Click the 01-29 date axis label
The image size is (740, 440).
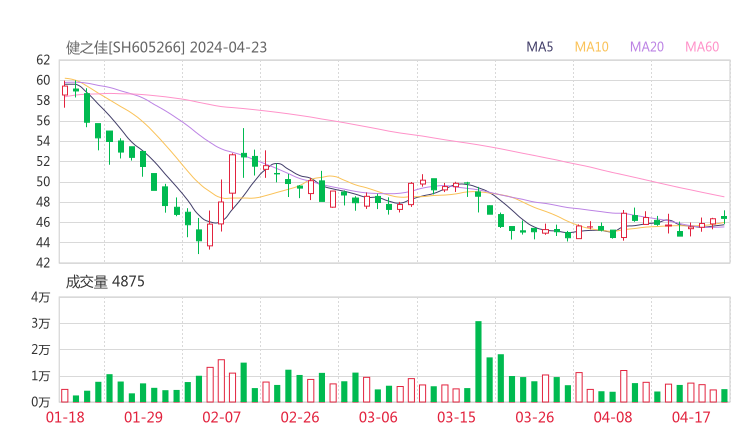coord(143,417)
